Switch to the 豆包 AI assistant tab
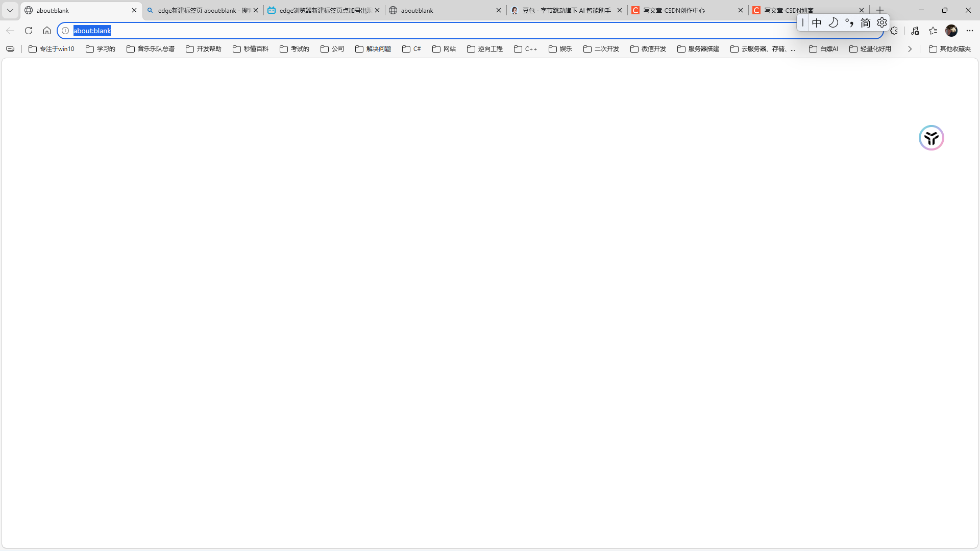Image resolution: width=980 pixels, height=551 pixels. tap(566, 10)
